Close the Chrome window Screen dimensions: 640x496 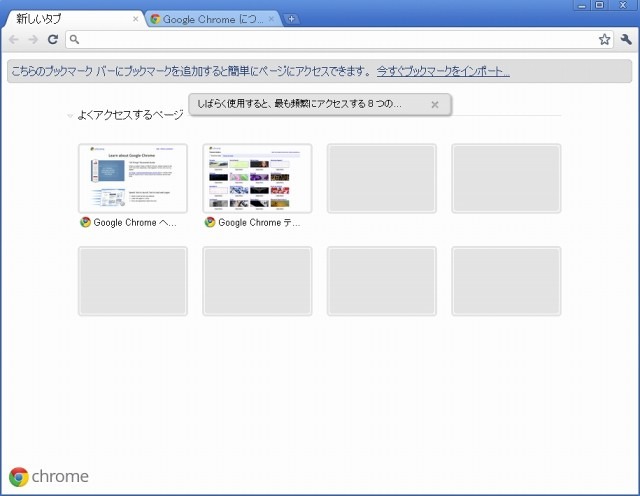[x=623, y=5]
